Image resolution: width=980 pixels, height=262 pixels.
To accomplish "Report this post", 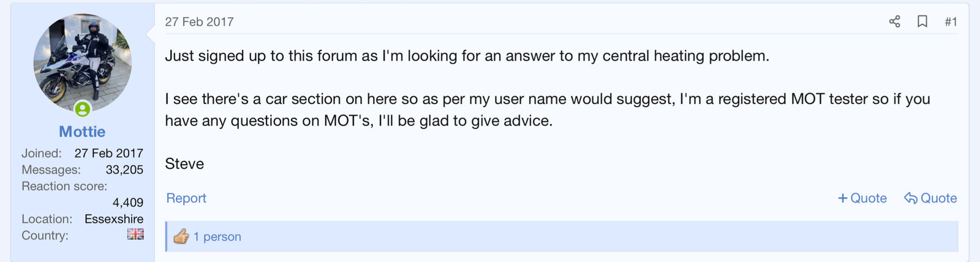I will pyautogui.click(x=186, y=198).
